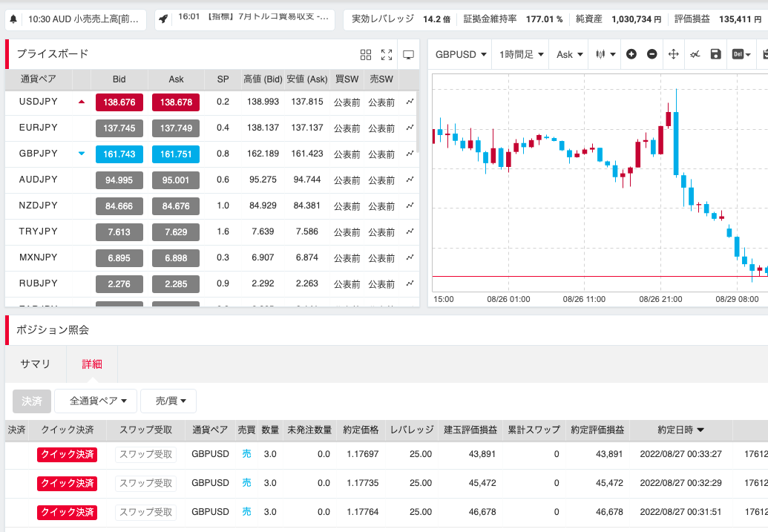The image size is (768, 532).
Task: Open the Del dropdown in chart toolbar
Action: click(741, 54)
